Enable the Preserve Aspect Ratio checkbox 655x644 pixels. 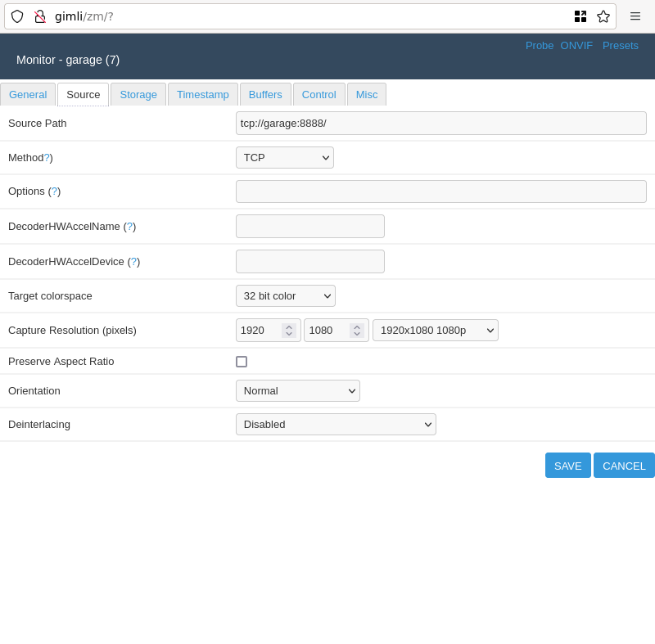pos(242,362)
